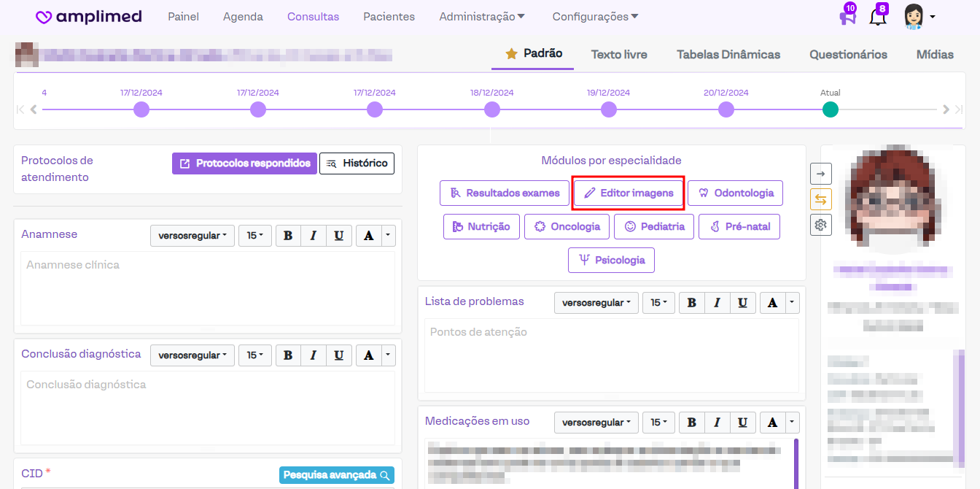This screenshot has height=489, width=980.
Task: Go to Pacientes in top navigation
Action: click(x=389, y=17)
